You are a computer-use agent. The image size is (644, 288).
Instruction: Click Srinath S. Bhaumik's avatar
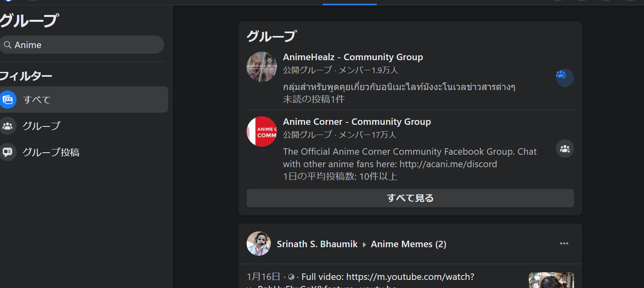coord(259,243)
